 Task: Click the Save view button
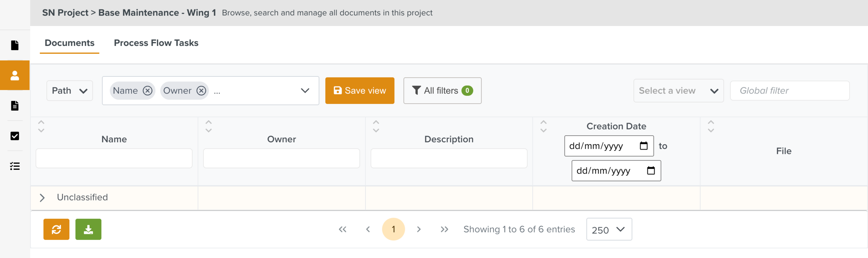(x=360, y=91)
